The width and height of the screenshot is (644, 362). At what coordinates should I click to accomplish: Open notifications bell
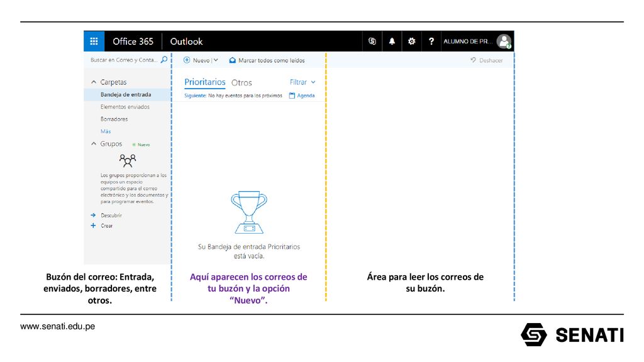pos(392,41)
